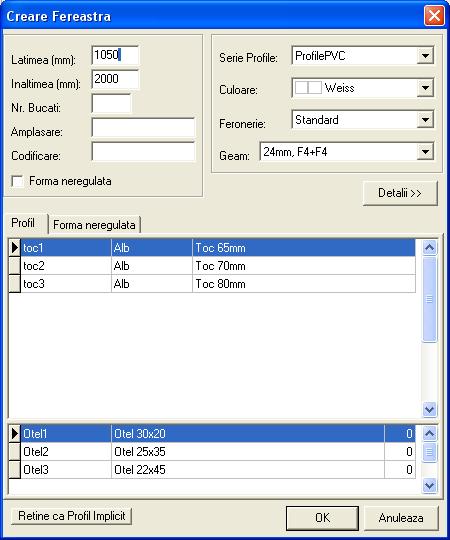This screenshot has height=540, width=450.
Task: Click the Anuleaza button
Action: [x=401, y=518]
